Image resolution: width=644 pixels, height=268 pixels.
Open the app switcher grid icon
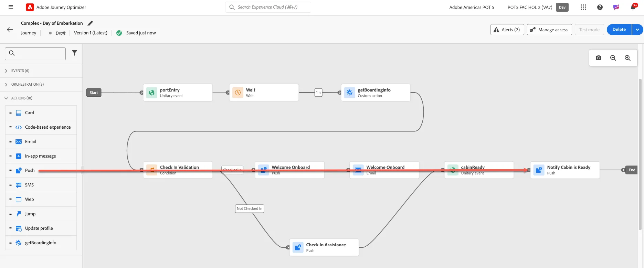583,7
